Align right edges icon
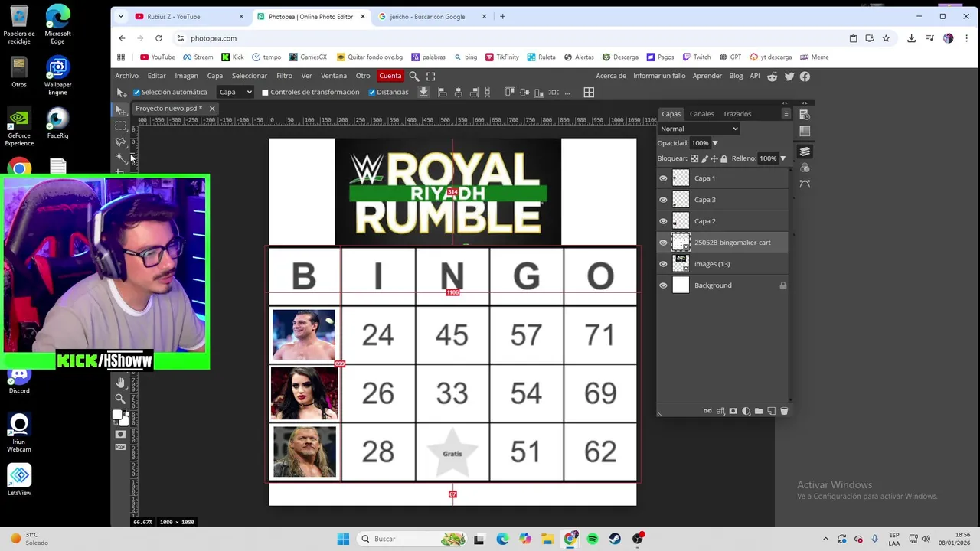Viewport: 980px width, 551px height. [x=474, y=92]
